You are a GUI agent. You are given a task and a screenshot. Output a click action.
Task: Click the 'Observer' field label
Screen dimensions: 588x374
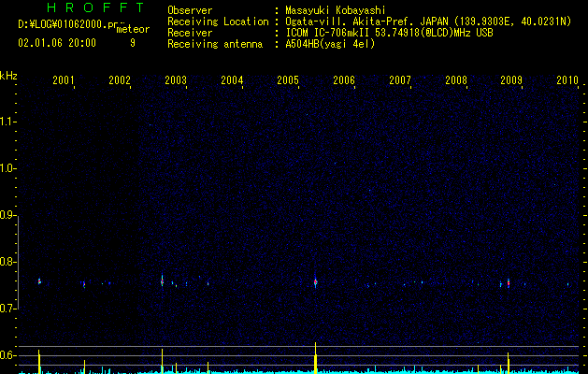[x=190, y=10]
